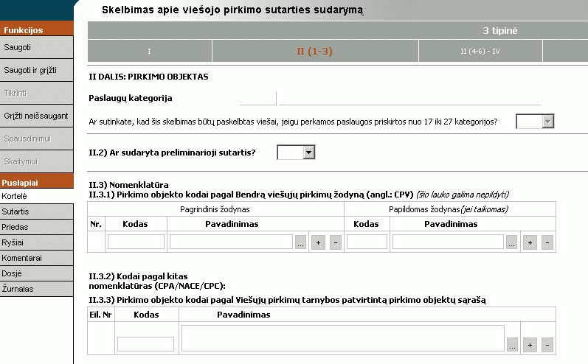Click II.3.3 Kodas input field
Viewport: 588px width, 364px height.
[145, 344]
